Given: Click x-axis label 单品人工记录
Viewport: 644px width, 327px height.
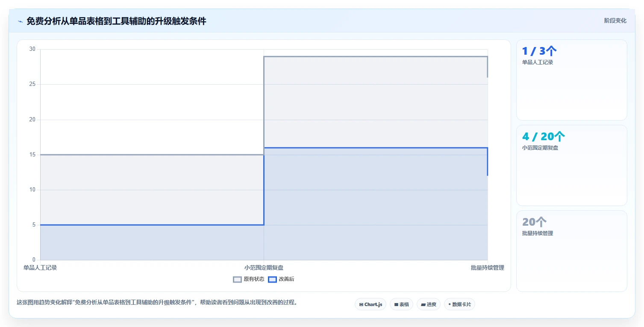Looking at the screenshot, I should pos(40,268).
